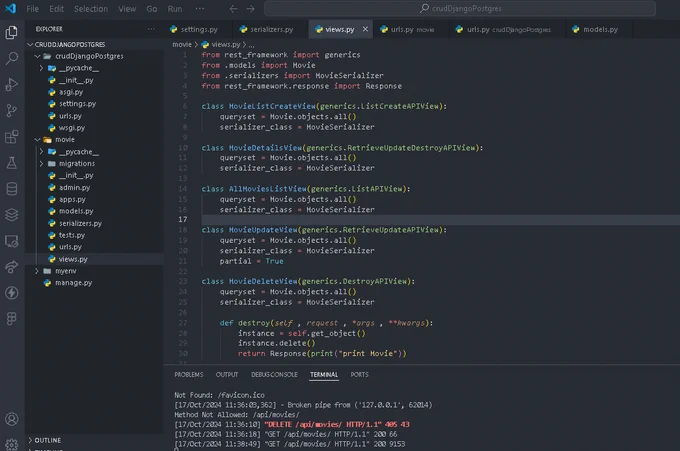Open the Output panel tab
Viewport: 680px width, 451px height.
pos(227,375)
